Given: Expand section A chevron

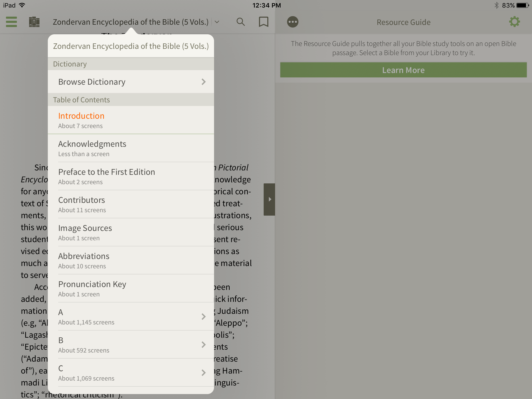Looking at the screenshot, I should coord(204,317).
